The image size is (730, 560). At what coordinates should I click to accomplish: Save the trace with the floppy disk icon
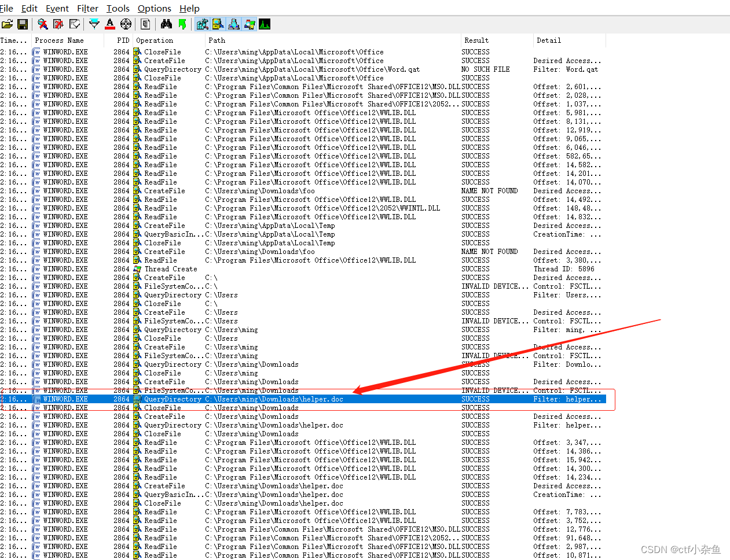click(x=23, y=24)
